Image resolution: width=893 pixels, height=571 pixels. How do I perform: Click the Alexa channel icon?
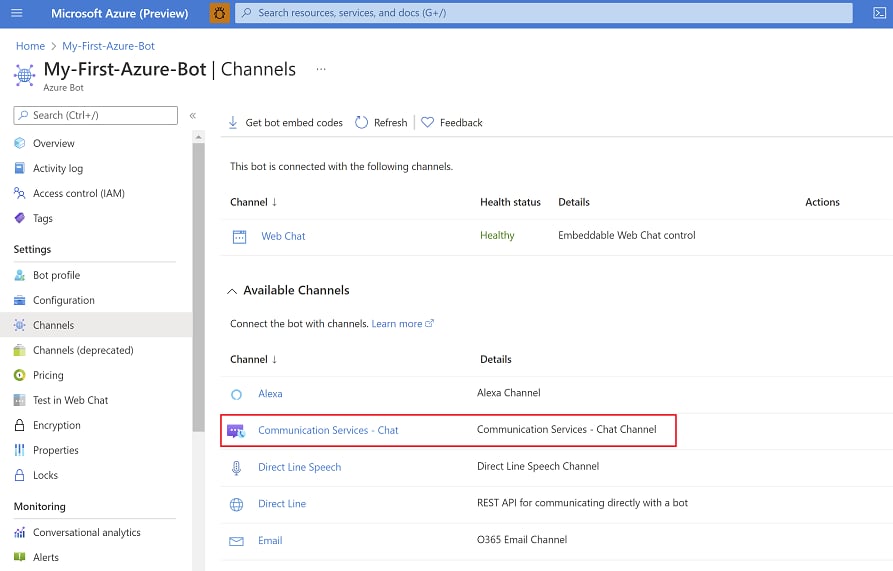(236, 394)
